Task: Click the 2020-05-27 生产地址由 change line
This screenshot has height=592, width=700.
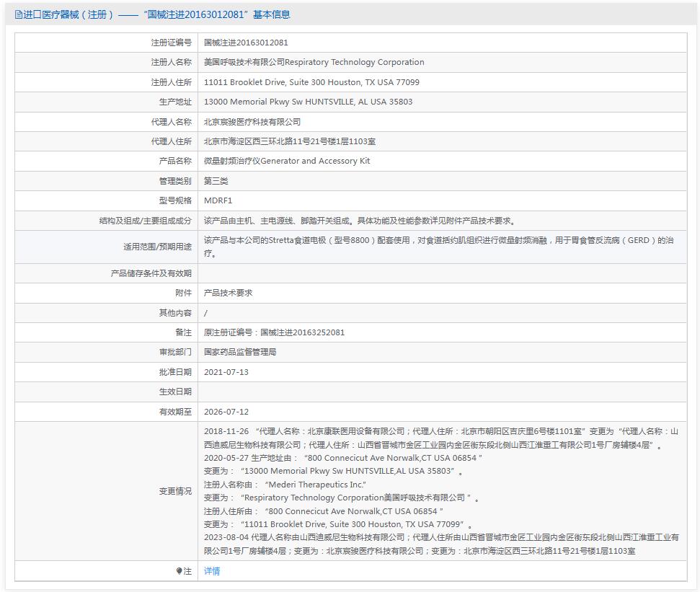Action: [343, 458]
